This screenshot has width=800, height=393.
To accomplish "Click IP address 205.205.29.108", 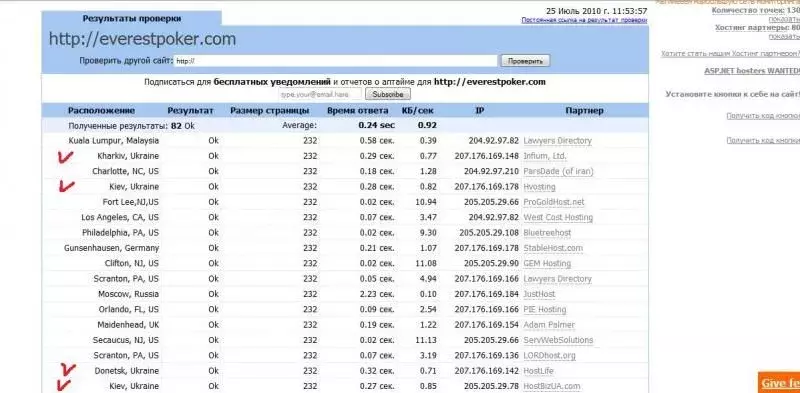I will [x=489, y=232].
